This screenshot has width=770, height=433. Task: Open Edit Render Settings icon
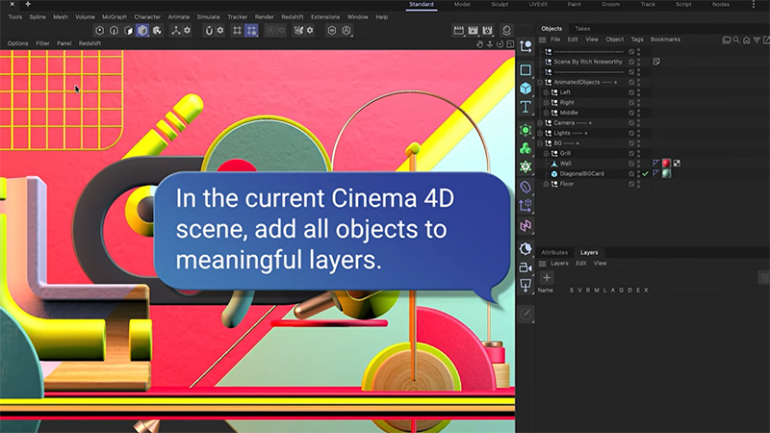tap(487, 30)
